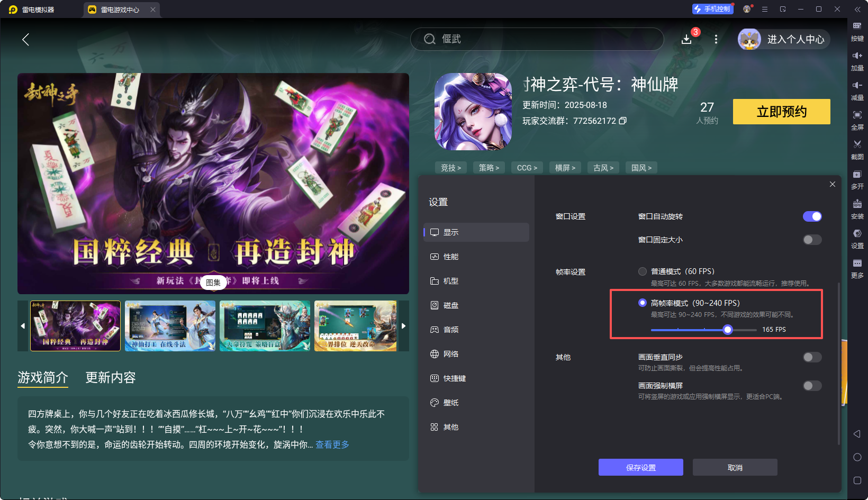Select the 神仙打工 在线斗法 thumbnail
The width and height of the screenshot is (868, 500).
click(x=170, y=326)
